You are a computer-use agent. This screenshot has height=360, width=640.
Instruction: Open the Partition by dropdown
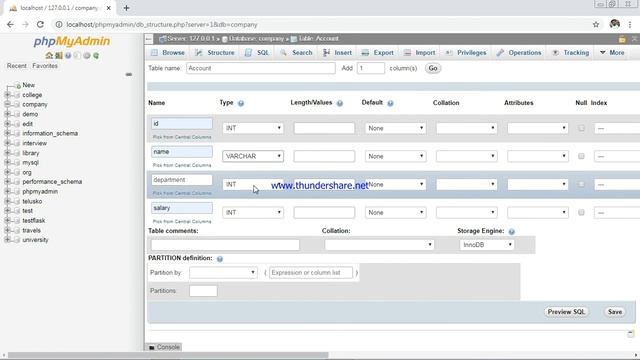pos(223,273)
